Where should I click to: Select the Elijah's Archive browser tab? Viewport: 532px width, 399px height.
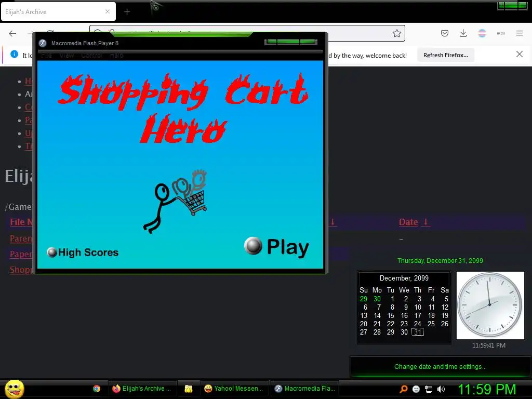coord(58,11)
